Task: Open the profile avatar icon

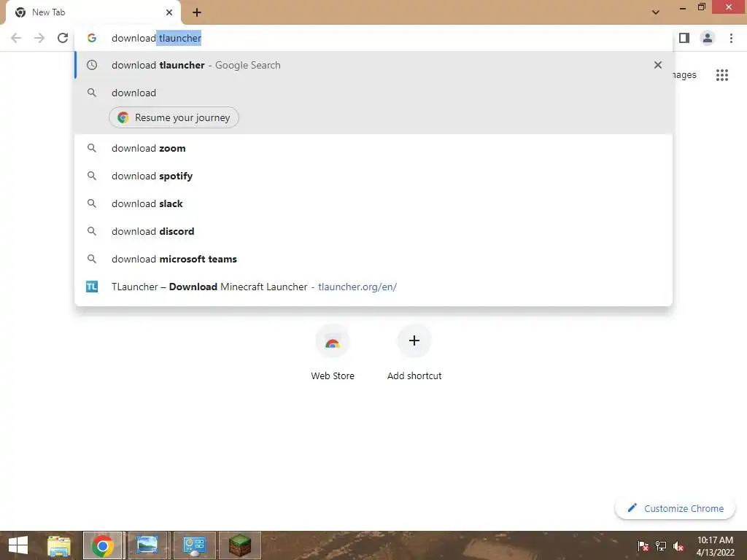Action: [x=708, y=38]
